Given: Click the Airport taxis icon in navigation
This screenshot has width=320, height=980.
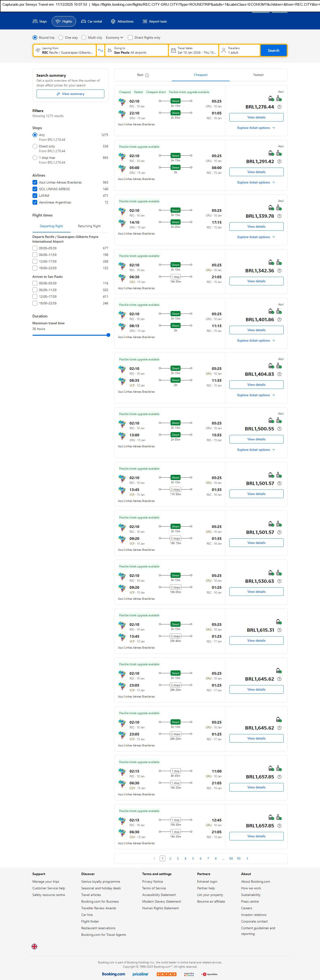Looking at the screenshot, I should 145,22.
